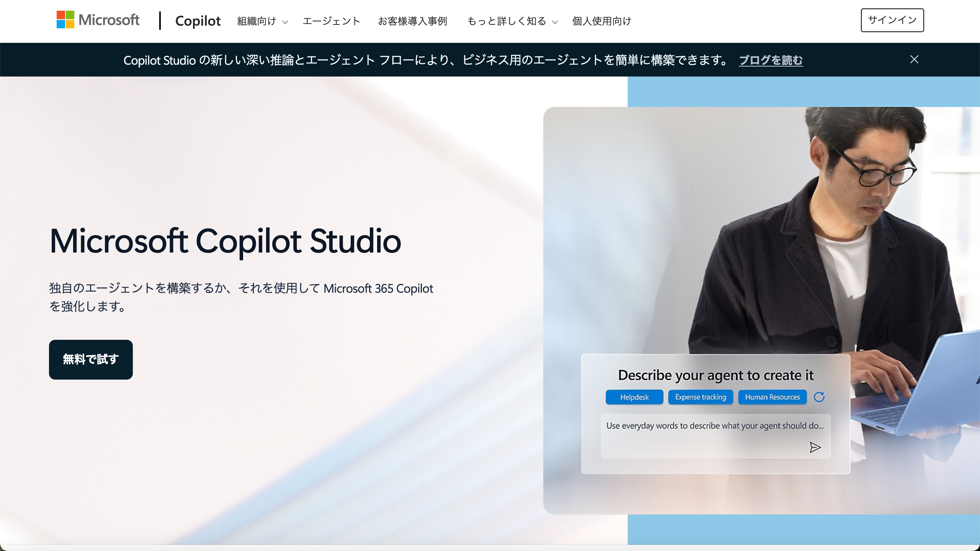Open the エージェント menu item

[332, 21]
